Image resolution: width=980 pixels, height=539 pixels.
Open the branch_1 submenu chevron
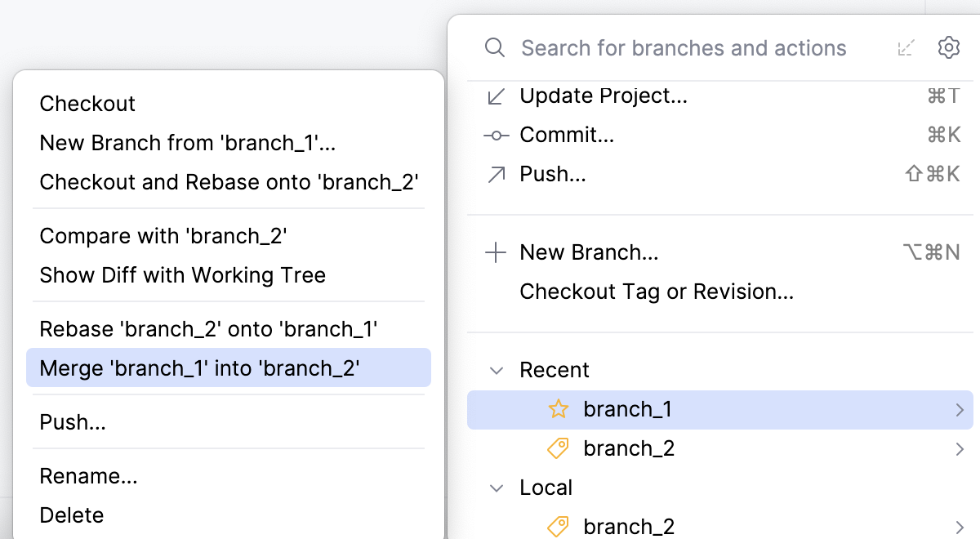click(960, 409)
